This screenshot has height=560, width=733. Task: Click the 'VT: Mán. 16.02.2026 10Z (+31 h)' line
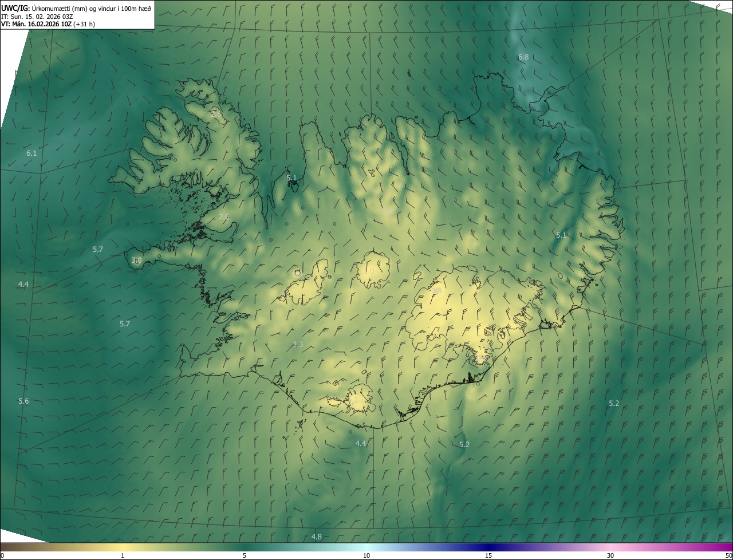tap(48, 24)
